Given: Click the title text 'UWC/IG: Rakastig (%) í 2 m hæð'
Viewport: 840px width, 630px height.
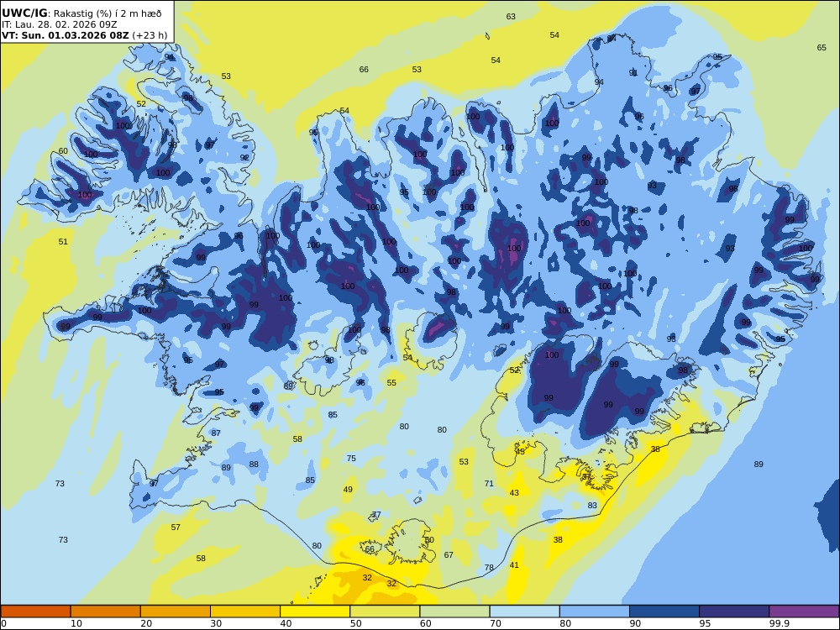Looking at the screenshot, I should tap(81, 14).
